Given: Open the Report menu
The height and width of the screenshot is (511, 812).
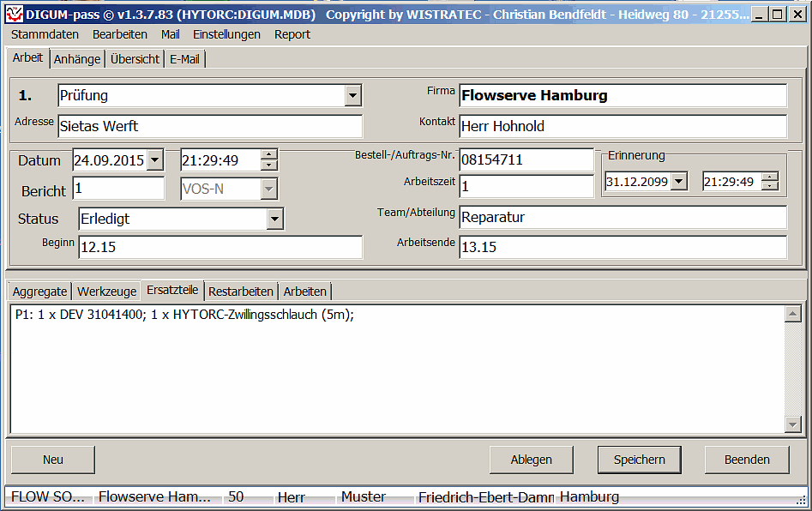Looking at the screenshot, I should click(x=292, y=34).
